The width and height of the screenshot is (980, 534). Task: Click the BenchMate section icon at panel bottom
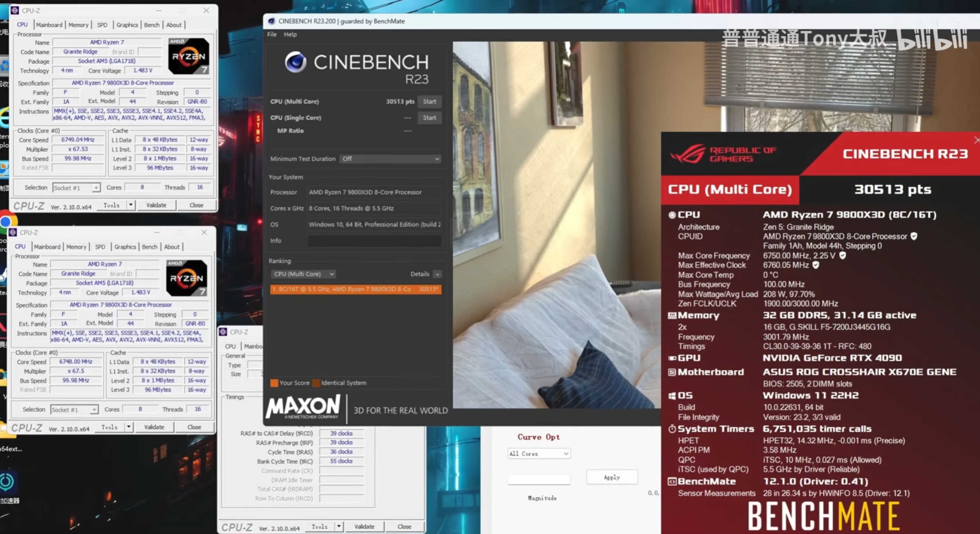pyautogui.click(x=672, y=481)
